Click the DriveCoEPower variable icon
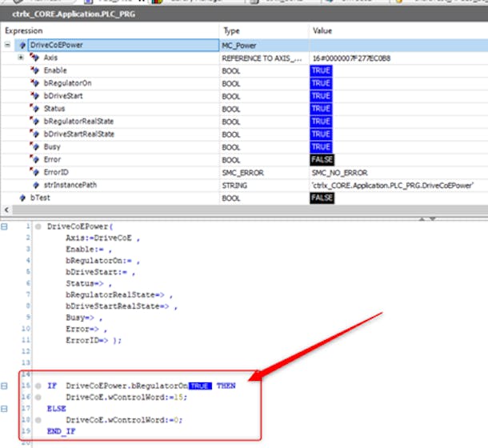488x448 pixels. 22,45
